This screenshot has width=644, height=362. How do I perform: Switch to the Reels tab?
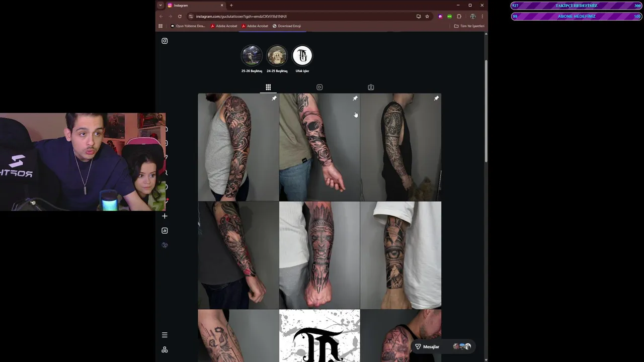(319, 87)
